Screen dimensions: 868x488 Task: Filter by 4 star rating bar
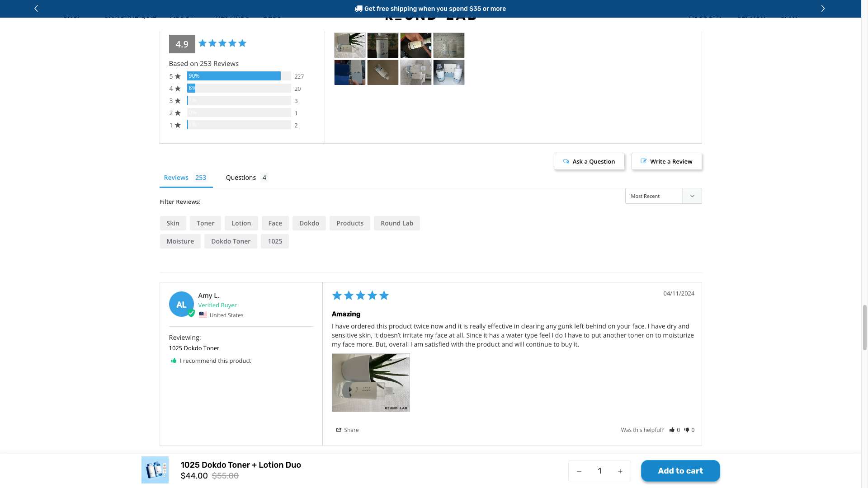(239, 88)
